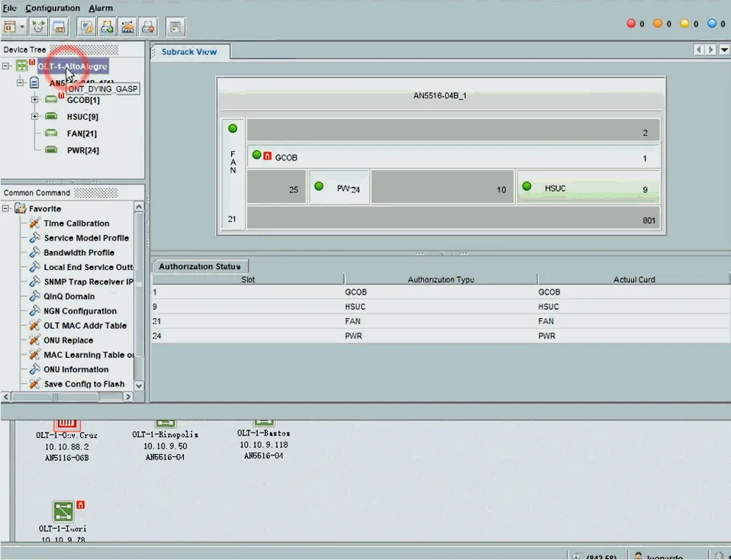This screenshot has width=731, height=560.
Task: Click the orange major alarm indicator
Action: pos(657,24)
